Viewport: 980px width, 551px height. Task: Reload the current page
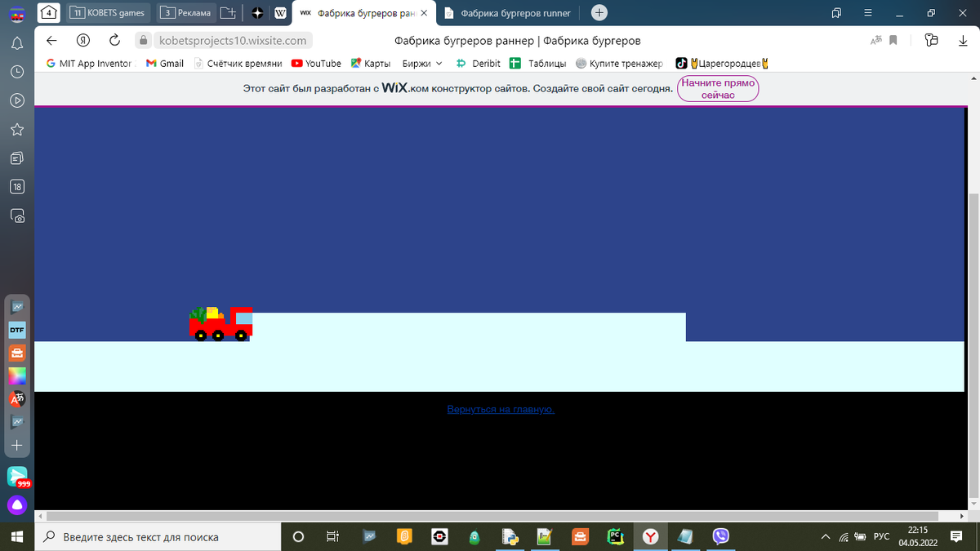[115, 40]
